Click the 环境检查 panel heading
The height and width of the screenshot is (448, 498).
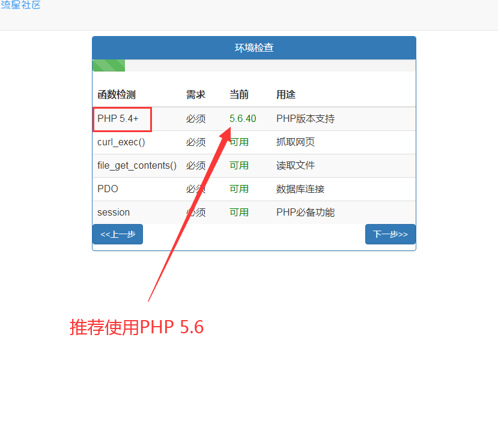pos(254,47)
